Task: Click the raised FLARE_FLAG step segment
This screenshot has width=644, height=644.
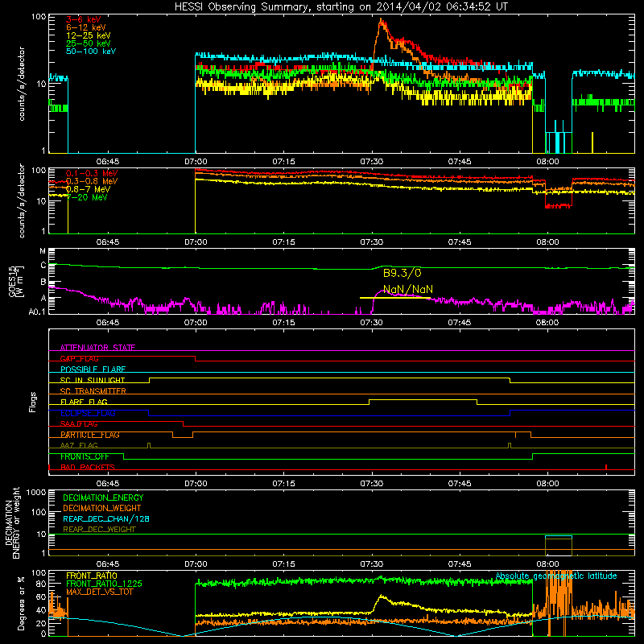Action: (x=423, y=399)
